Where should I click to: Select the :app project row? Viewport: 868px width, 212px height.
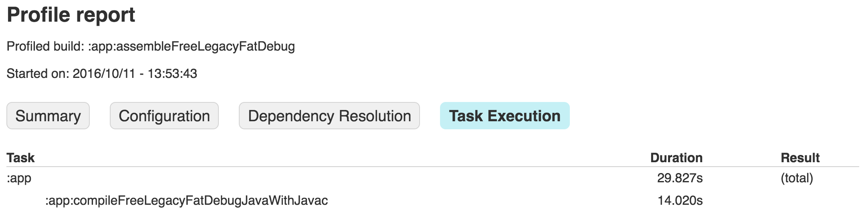coord(19,178)
